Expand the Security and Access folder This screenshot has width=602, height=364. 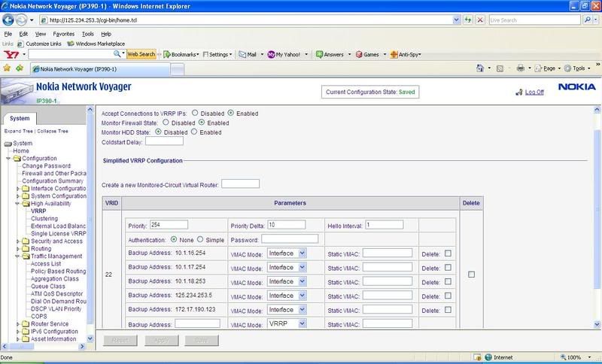17,241
